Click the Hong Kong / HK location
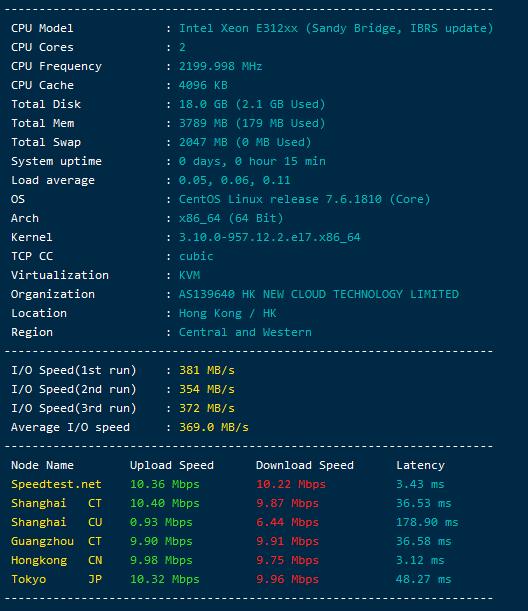 (228, 313)
